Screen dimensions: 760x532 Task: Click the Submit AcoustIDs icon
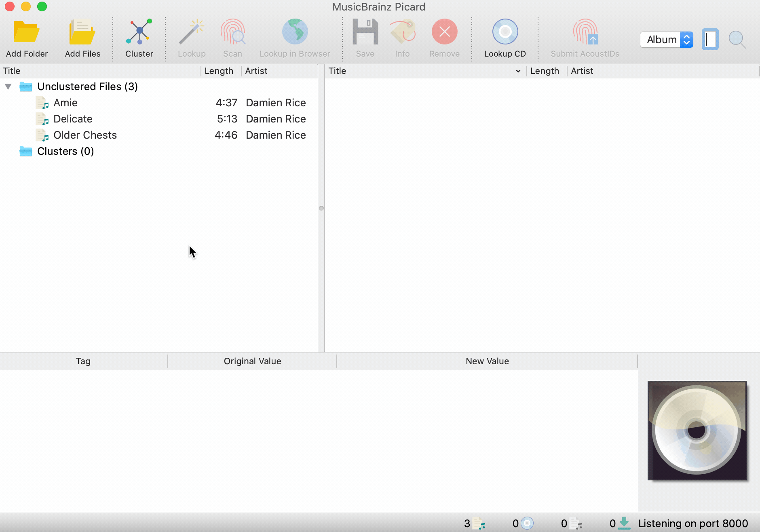[x=585, y=32]
